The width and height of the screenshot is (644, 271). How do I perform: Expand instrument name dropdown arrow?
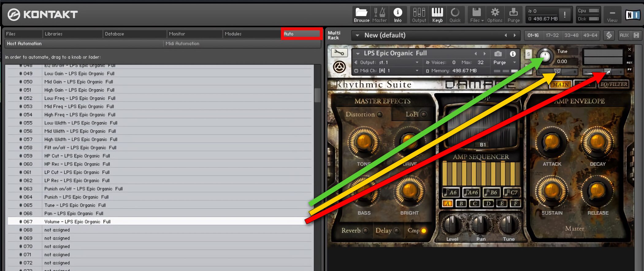pos(358,54)
